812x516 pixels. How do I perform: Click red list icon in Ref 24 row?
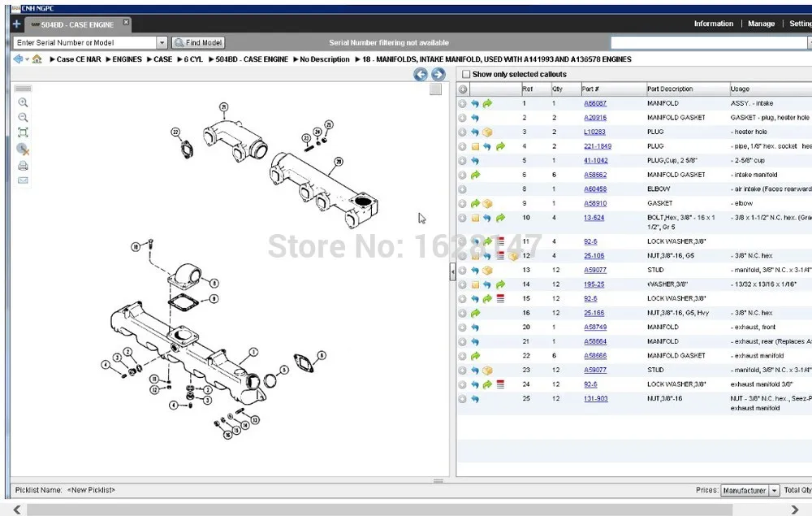pyautogui.click(x=500, y=384)
